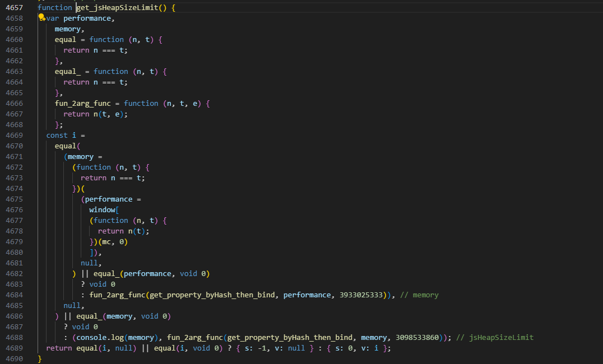Select line number 4666 in the gutter
The image size is (603, 364).
(x=14, y=104)
